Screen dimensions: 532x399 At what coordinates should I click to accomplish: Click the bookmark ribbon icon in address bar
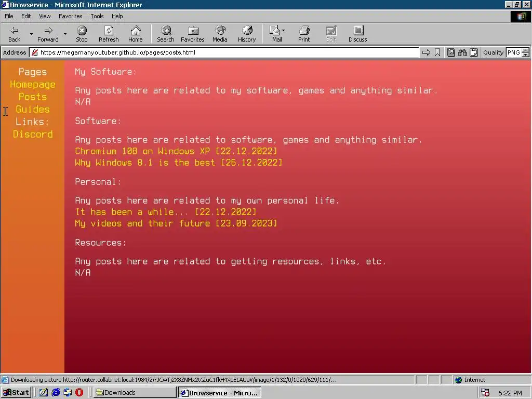437,52
